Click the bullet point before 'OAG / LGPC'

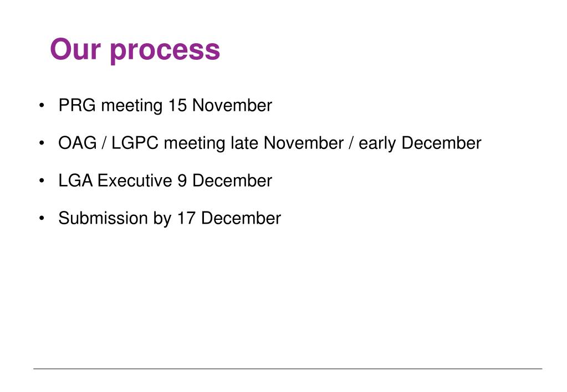click(x=42, y=143)
